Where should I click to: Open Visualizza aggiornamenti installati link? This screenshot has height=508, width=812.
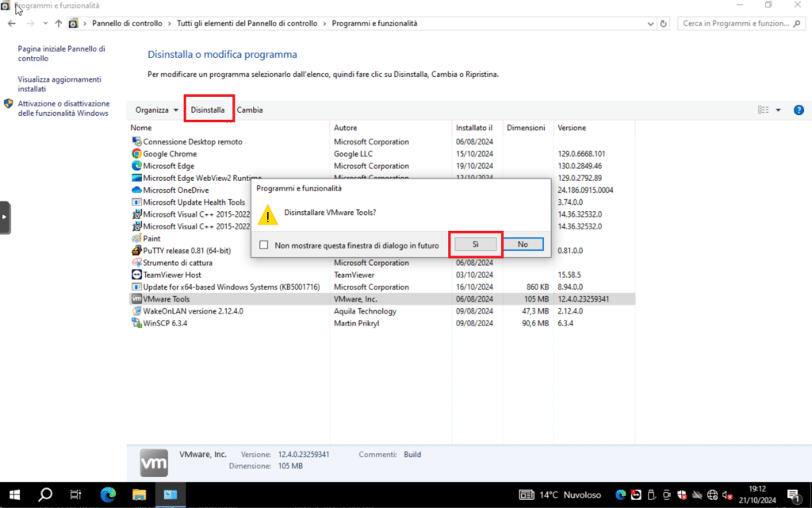pyautogui.click(x=59, y=84)
